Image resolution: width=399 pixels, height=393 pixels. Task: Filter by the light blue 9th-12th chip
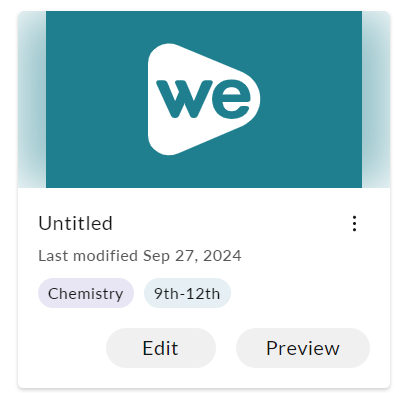pyautogui.click(x=187, y=293)
